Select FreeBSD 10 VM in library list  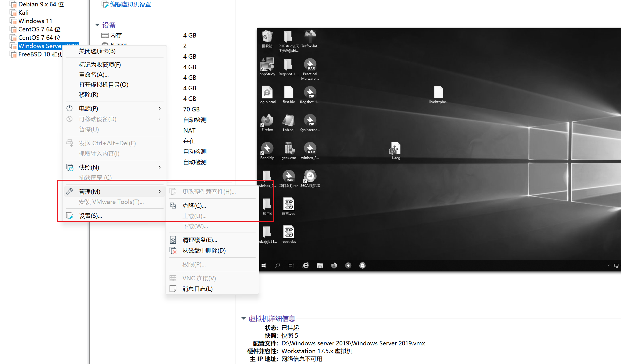point(40,54)
